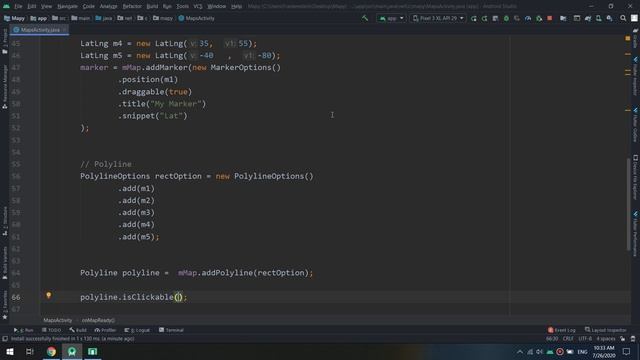Open the Layout Inspector panel
The width and height of the screenshot is (640, 360).
[x=606, y=330]
